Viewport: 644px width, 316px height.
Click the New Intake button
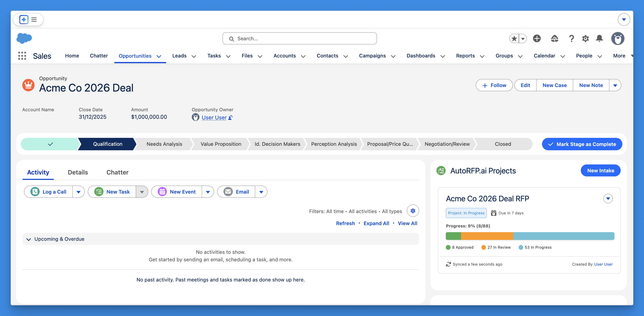click(x=600, y=171)
